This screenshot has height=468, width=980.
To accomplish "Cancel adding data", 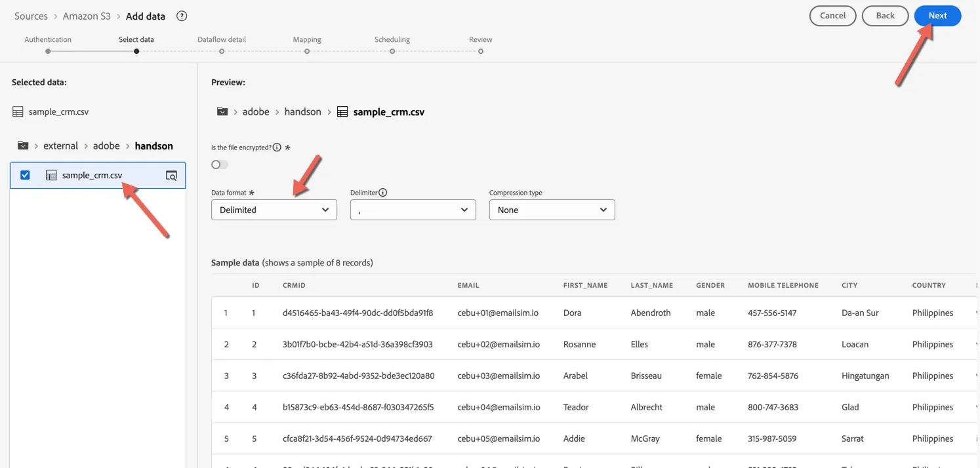I will point(832,16).
